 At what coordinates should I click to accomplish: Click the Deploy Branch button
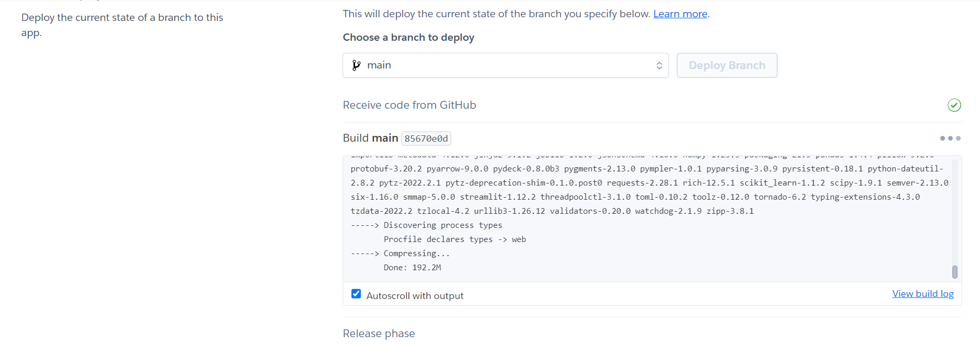click(726, 65)
